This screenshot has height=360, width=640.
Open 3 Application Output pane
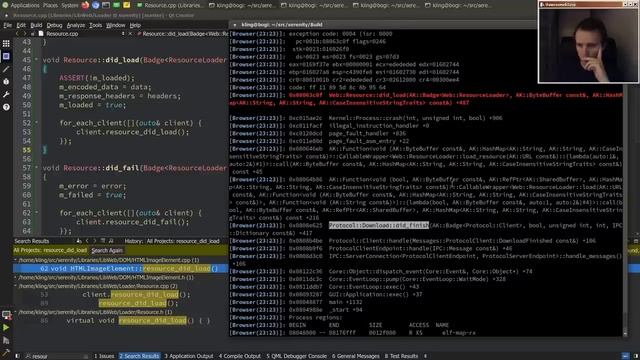(x=189, y=356)
